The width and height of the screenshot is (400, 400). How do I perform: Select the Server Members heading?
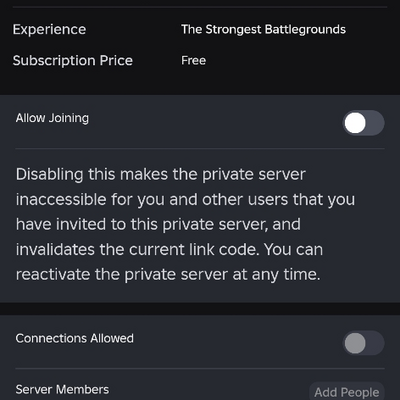pos(62,389)
